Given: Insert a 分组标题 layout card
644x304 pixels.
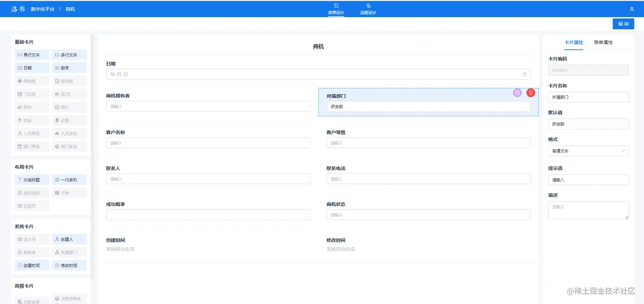Looking at the screenshot, I should (x=32, y=180).
